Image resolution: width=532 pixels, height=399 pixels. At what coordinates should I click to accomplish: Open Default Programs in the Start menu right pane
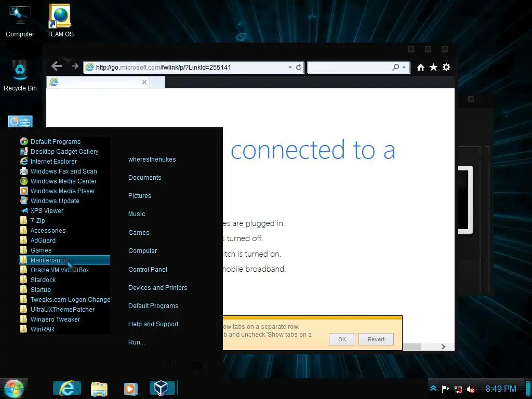pos(153,305)
